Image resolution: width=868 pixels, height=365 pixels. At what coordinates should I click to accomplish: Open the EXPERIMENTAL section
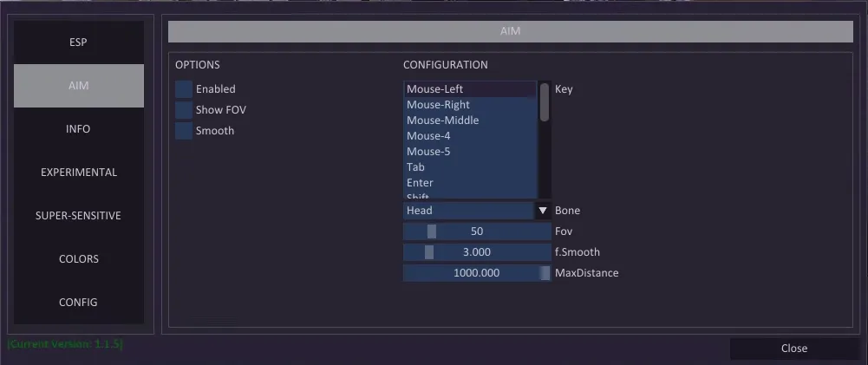click(78, 173)
